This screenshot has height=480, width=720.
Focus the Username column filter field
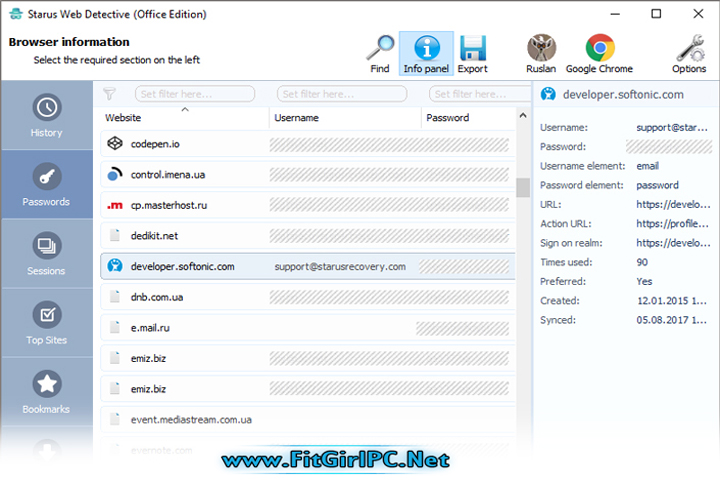[342, 94]
